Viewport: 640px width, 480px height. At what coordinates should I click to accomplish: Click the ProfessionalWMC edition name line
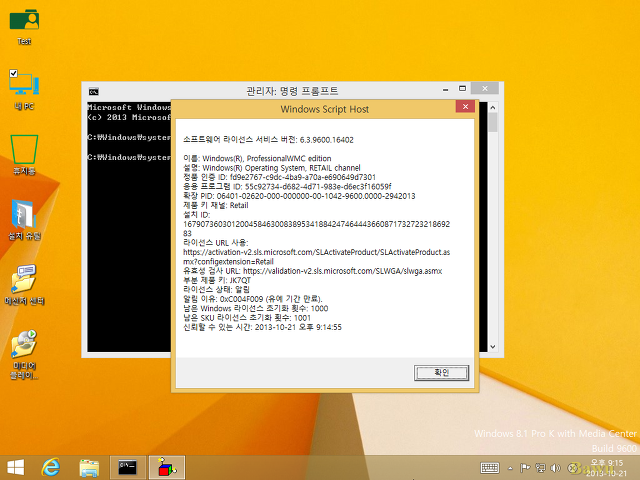(257, 158)
